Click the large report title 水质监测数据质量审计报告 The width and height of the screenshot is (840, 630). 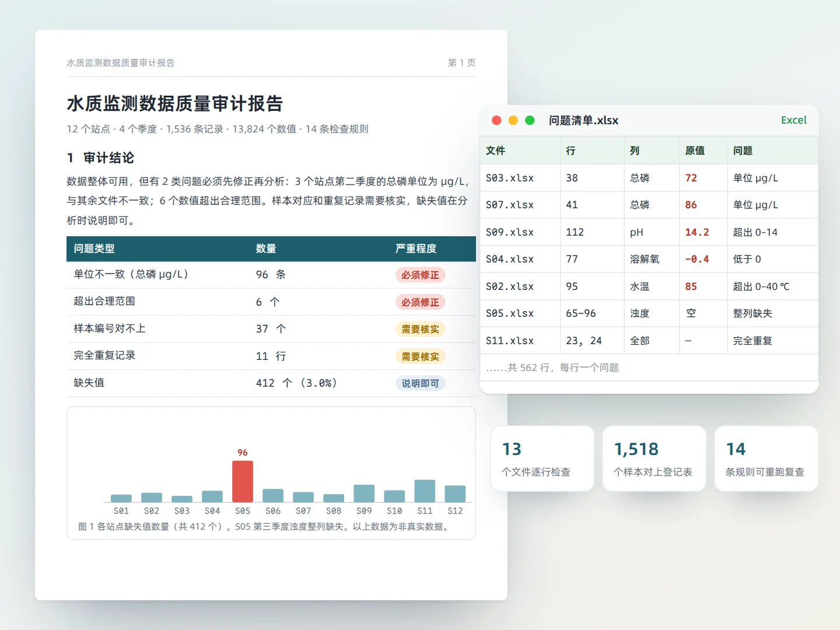click(x=175, y=104)
